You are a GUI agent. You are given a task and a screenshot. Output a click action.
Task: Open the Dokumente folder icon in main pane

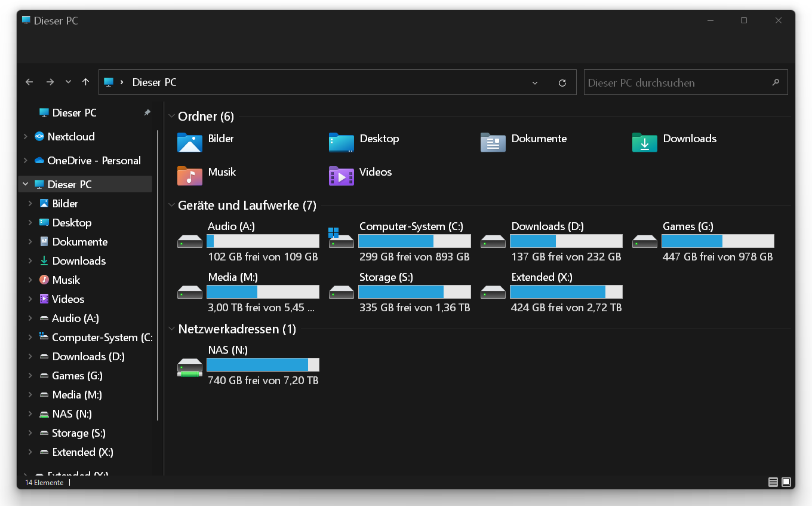[x=493, y=143]
